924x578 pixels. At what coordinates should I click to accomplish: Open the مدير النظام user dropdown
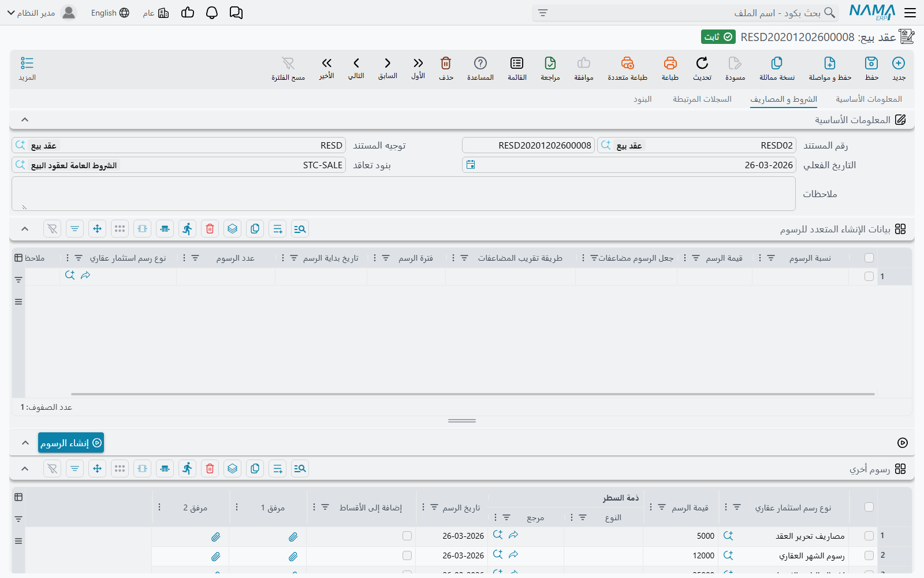42,13
